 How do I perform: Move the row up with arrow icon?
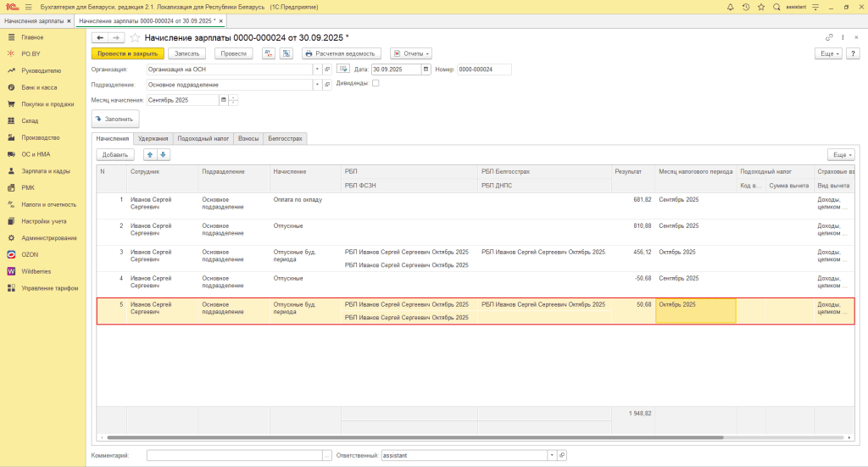(150, 155)
